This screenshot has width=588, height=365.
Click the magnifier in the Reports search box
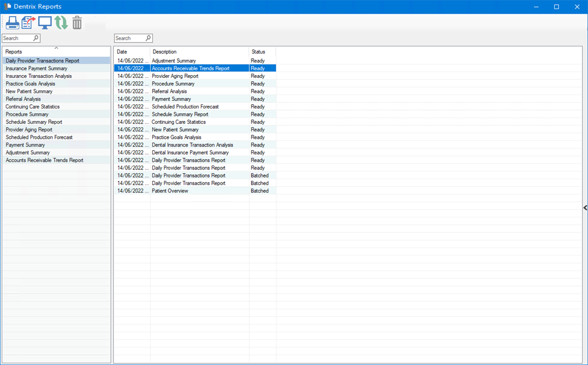click(x=36, y=39)
